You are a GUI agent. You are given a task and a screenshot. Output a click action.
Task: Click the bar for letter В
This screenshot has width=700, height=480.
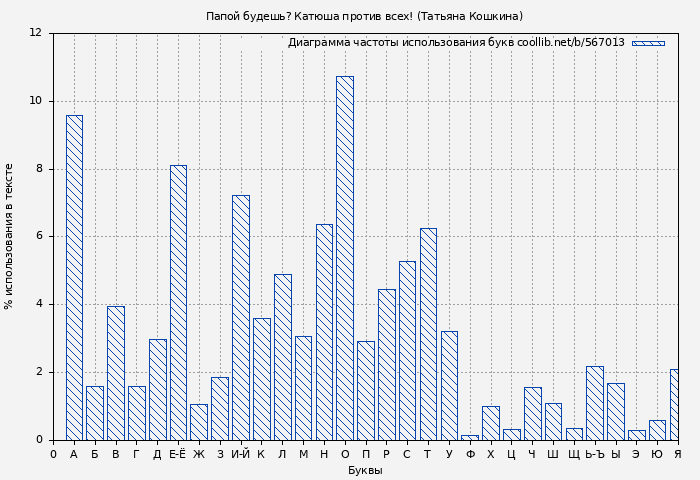tap(116, 373)
